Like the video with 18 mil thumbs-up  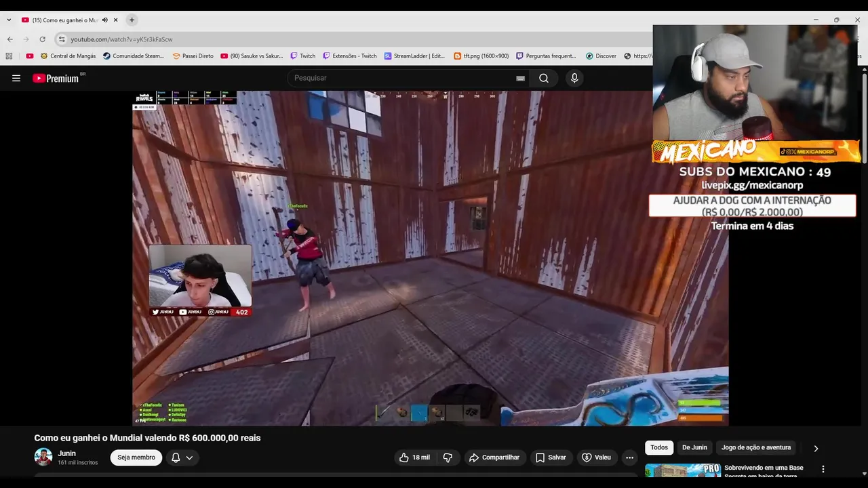point(414,457)
